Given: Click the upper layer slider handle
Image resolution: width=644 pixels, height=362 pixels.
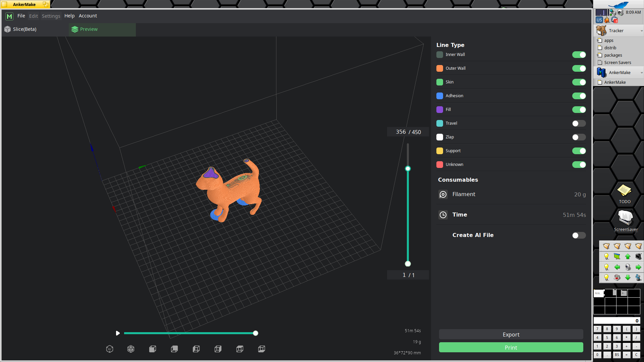Looking at the screenshot, I should click(x=408, y=169).
